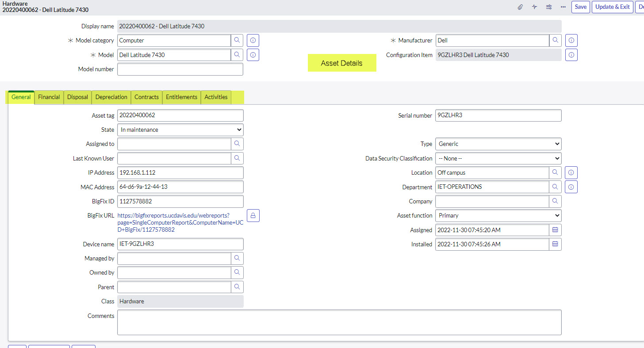Search lookup for Company field
The image size is (644, 348).
[556, 201]
